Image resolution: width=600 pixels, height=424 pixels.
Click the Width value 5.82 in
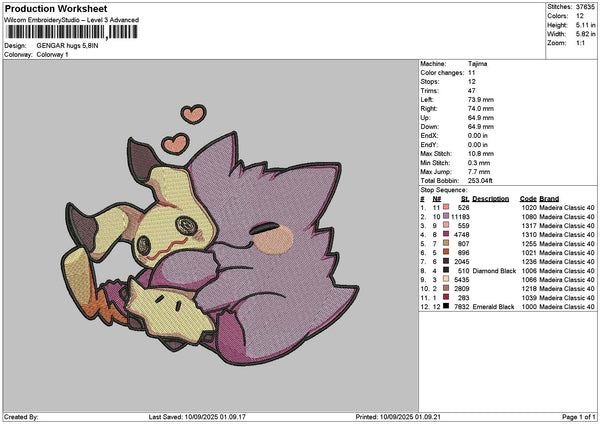coord(585,34)
